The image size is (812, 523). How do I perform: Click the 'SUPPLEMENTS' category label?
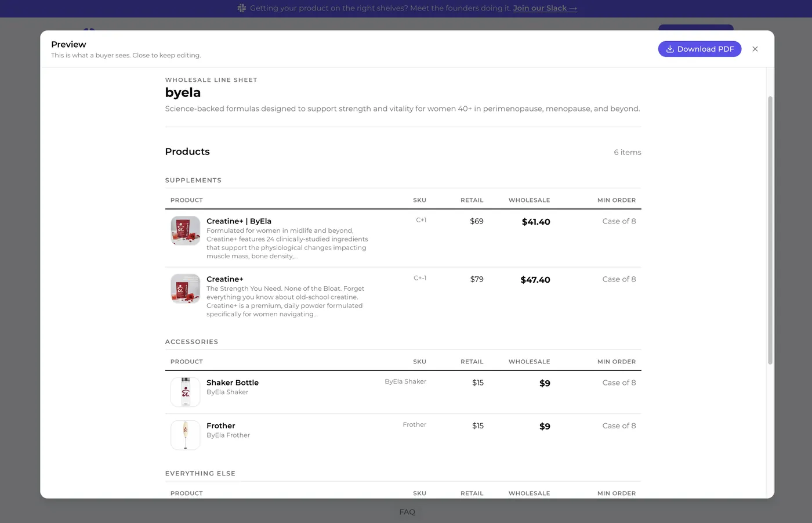tap(193, 181)
